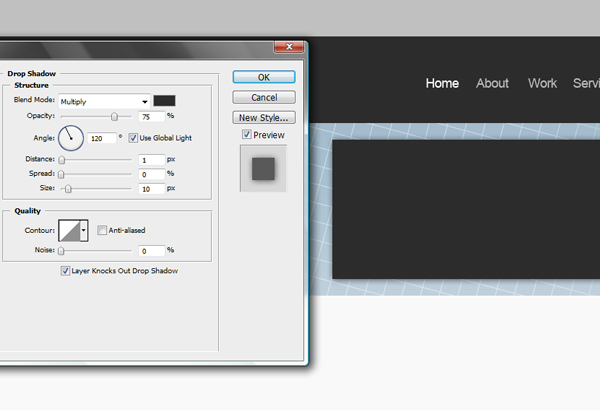Click the Noise slider handle
The image size is (600, 410).
click(x=61, y=250)
